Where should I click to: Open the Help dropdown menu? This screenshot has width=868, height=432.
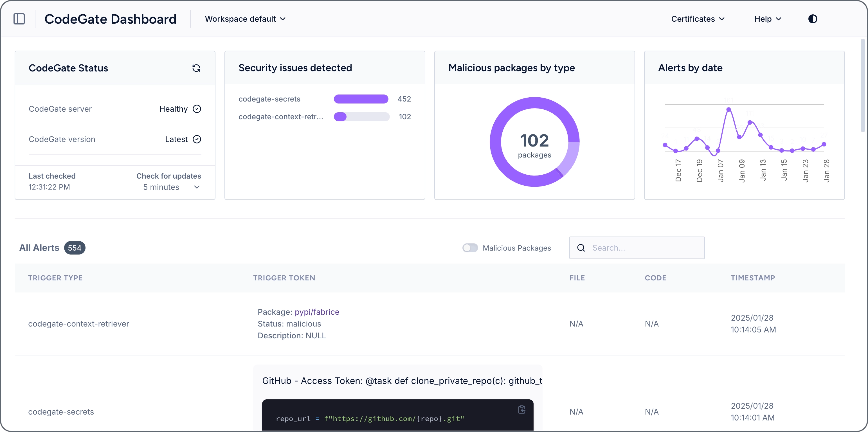(x=767, y=19)
